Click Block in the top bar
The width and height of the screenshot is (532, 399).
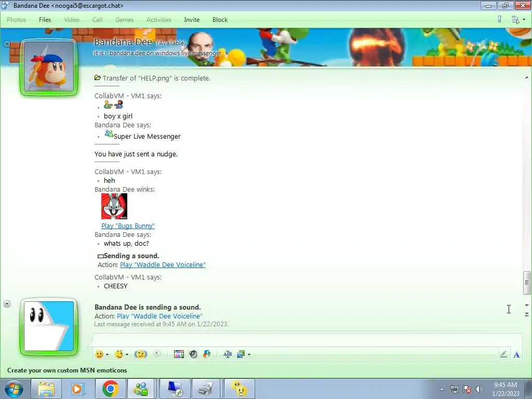pos(220,20)
